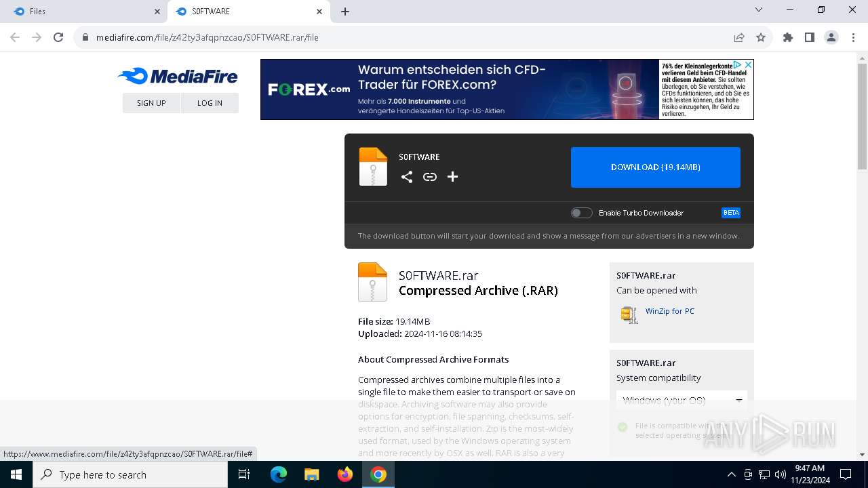Viewport: 868px width, 488px height.
Task: Click the MediaFire logo
Action: 178,76
